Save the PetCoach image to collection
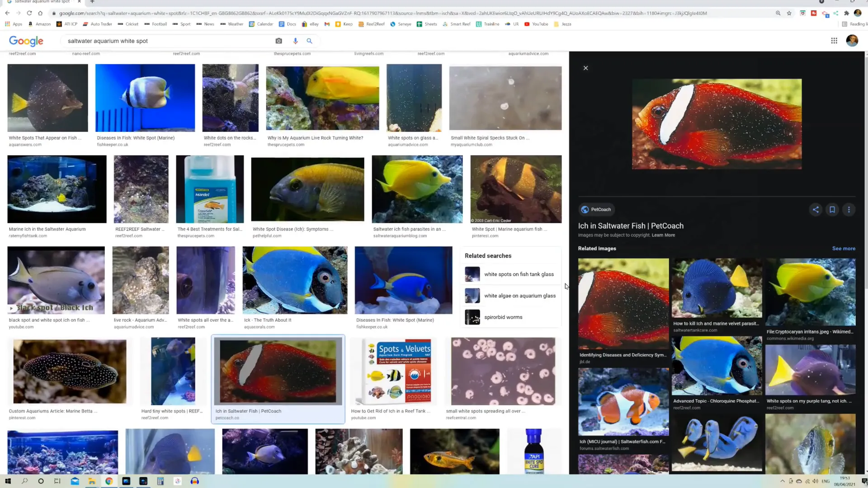868x488 pixels. point(832,210)
